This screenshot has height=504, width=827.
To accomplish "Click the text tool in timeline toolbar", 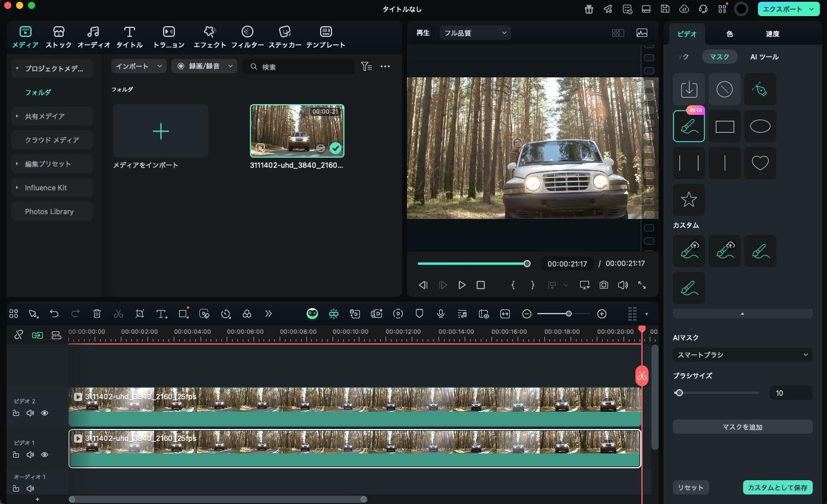I will (161, 314).
